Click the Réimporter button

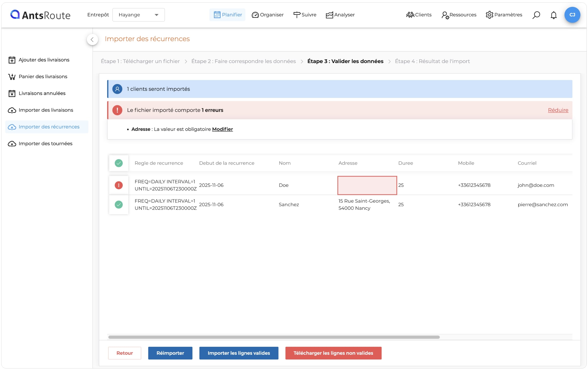tap(170, 353)
